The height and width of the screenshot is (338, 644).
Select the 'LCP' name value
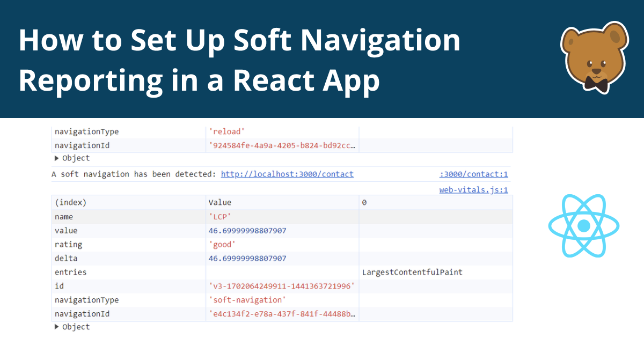(x=219, y=217)
